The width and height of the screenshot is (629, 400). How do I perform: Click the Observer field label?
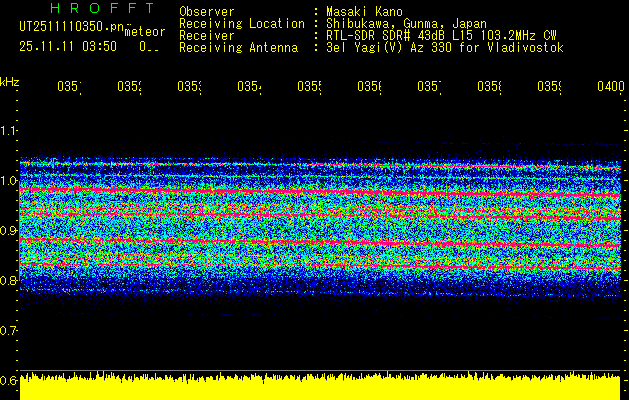pos(207,12)
